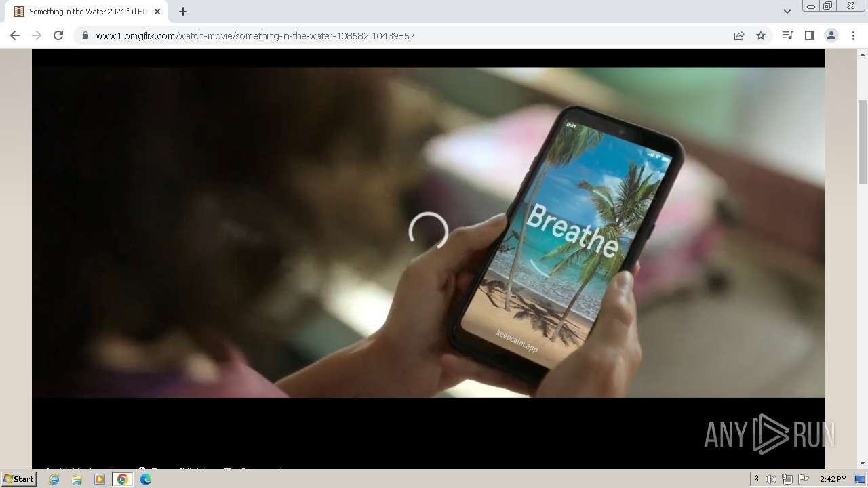This screenshot has height=488, width=868.
Task: Open the media player taskbar icon
Action: coord(100,479)
